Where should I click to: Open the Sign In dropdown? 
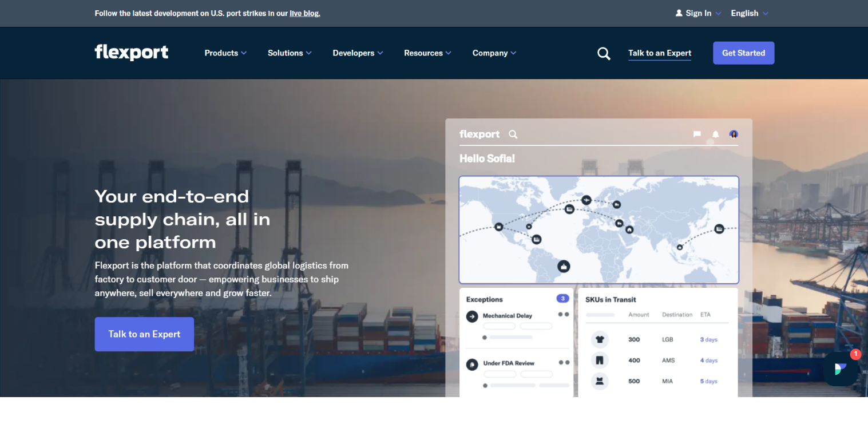(x=699, y=13)
